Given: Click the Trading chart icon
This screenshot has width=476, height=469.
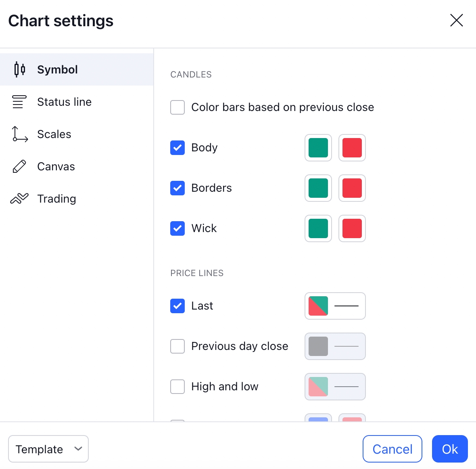Looking at the screenshot, I should coord(19,199).
